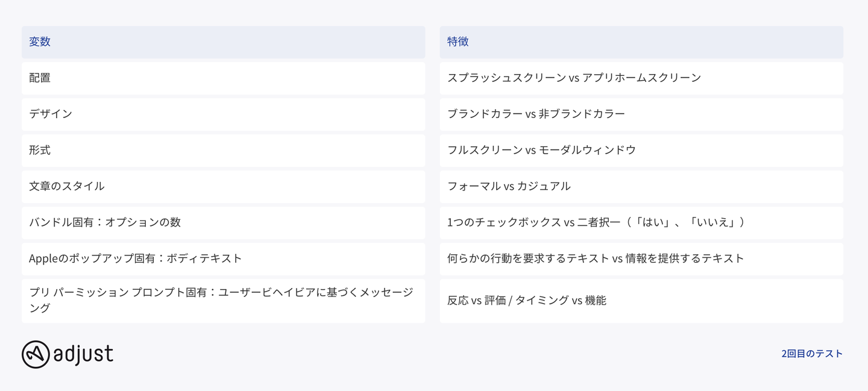Click ブランドカラー vs 非ブランドカラー cell
The width and height of the screenshot is (868, 391).
641,114
